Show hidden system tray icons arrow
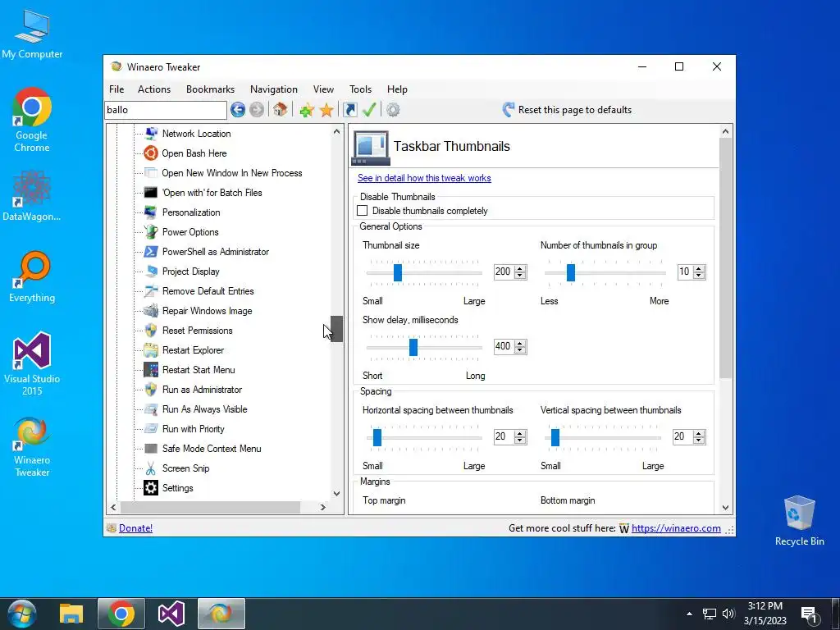Screen dimensions: 840x630 pyautogui.click(x=689, y=614)
